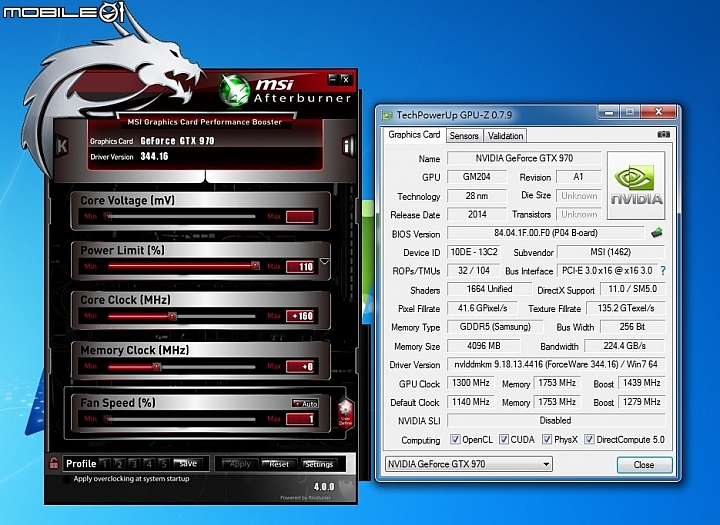Select profile slot 2

click(x=119, y=464)
